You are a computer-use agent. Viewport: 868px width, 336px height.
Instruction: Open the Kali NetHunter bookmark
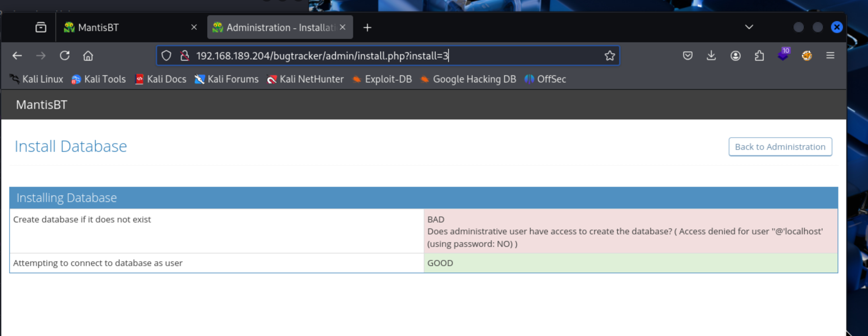[x=305, y=79]
